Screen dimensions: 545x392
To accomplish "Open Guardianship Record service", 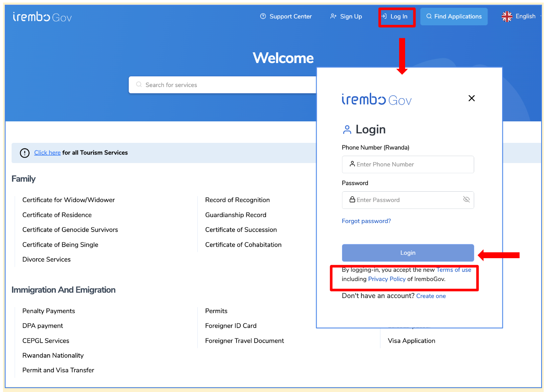I will click(236, 215).
